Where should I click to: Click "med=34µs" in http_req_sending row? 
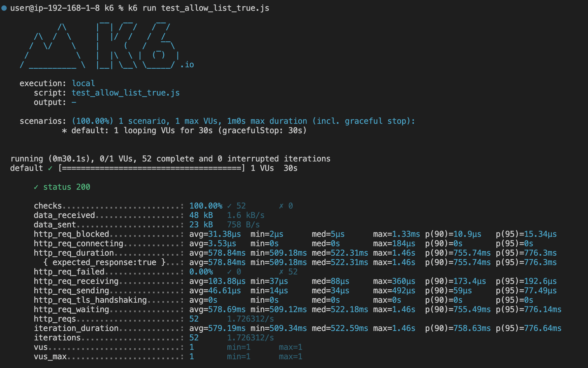[330, 291]
